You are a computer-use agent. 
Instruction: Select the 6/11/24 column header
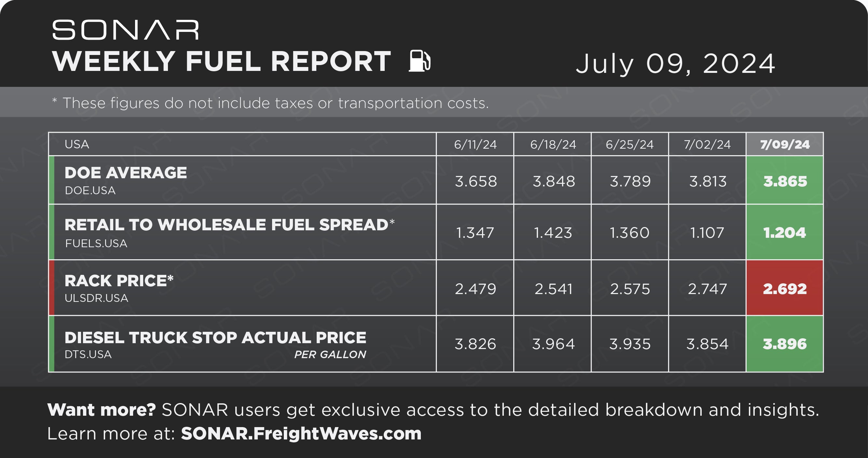(475, 144)
